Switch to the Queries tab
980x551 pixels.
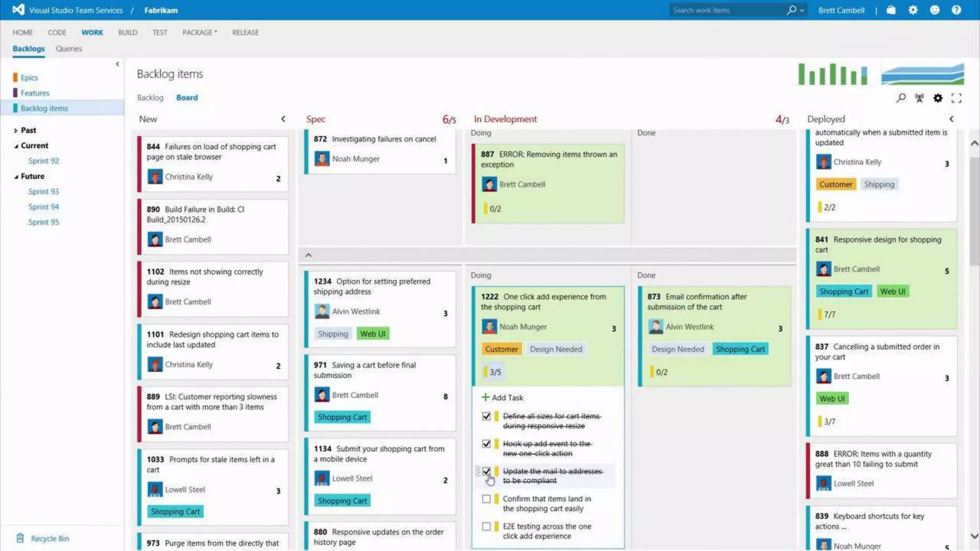[x=69, y=49]
